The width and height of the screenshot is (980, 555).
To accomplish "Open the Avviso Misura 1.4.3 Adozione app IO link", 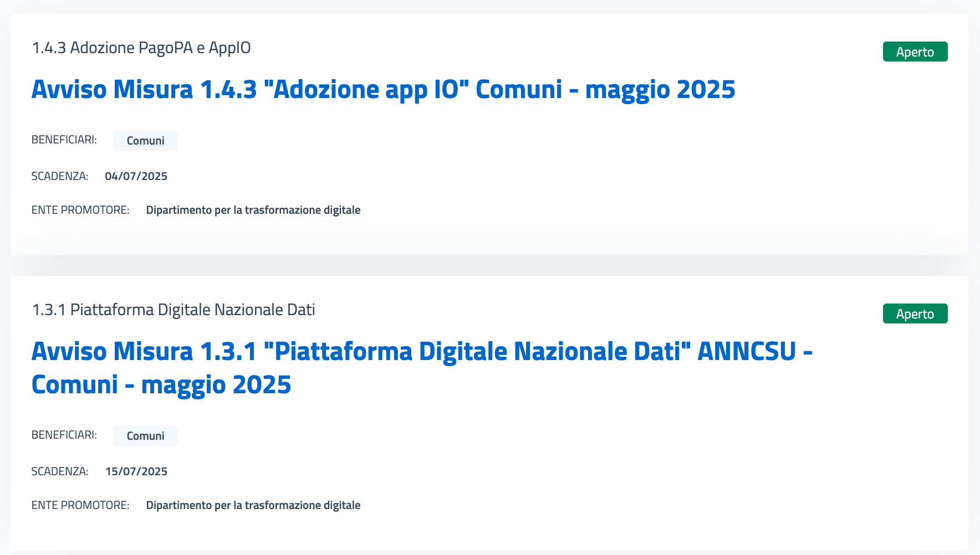I will click(x=383, y=90).
